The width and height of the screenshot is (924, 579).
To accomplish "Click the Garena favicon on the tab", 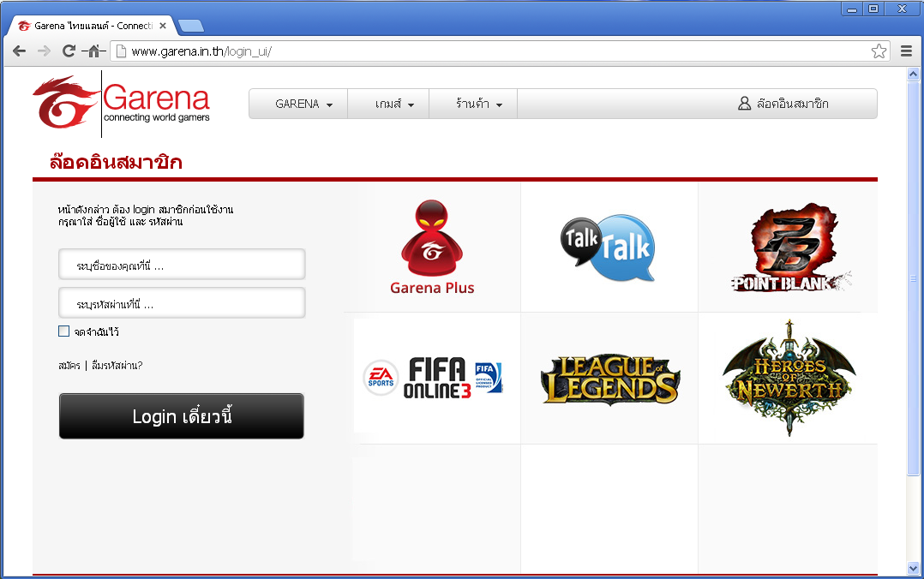I will (24, 26).
